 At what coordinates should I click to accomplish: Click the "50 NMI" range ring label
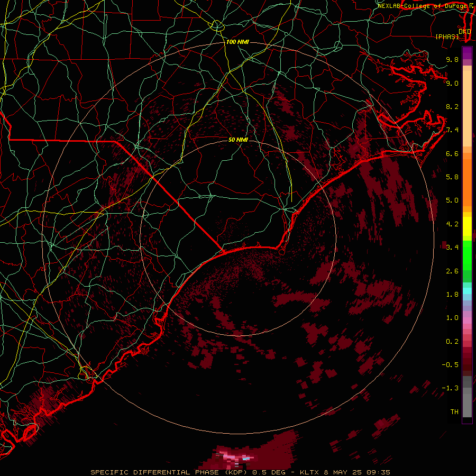(x=238, y=140)
